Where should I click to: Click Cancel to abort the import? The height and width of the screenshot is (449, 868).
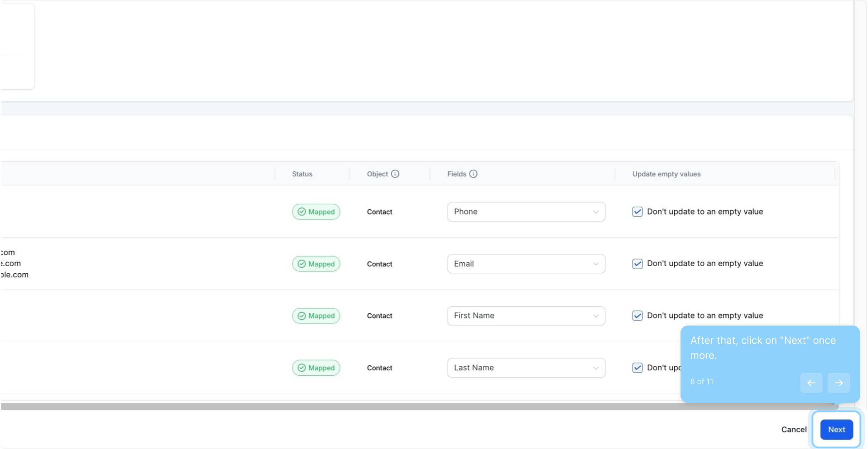click(x=794, y=429)
